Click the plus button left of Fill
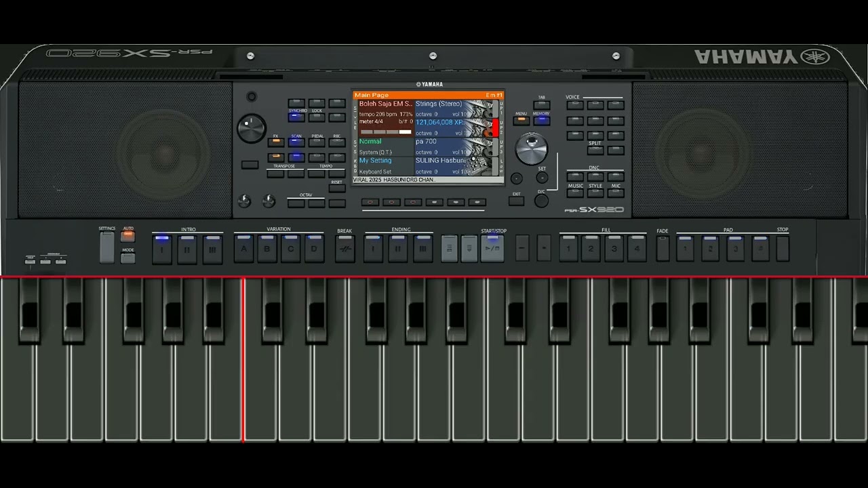Image resolution: width=868 pixels, height=488 pixels. pos(544,248)
